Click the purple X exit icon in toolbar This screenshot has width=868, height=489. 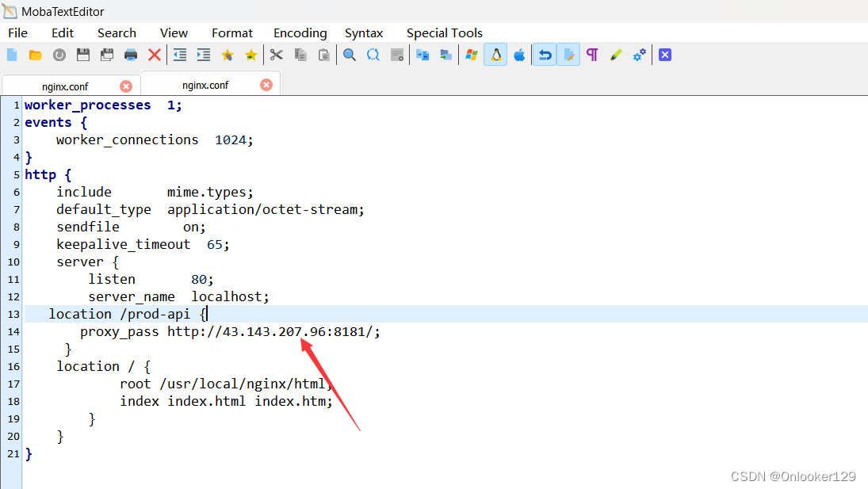tap(665, 55)
